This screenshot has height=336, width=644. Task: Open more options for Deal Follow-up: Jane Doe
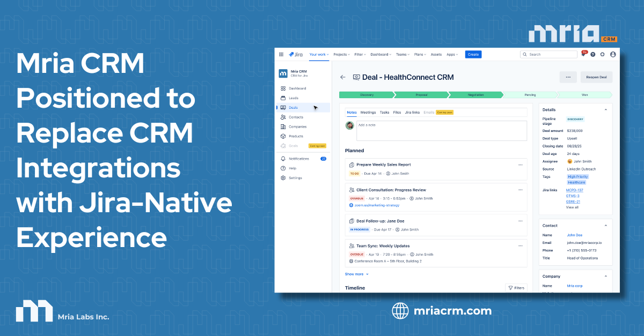point(520,221)
